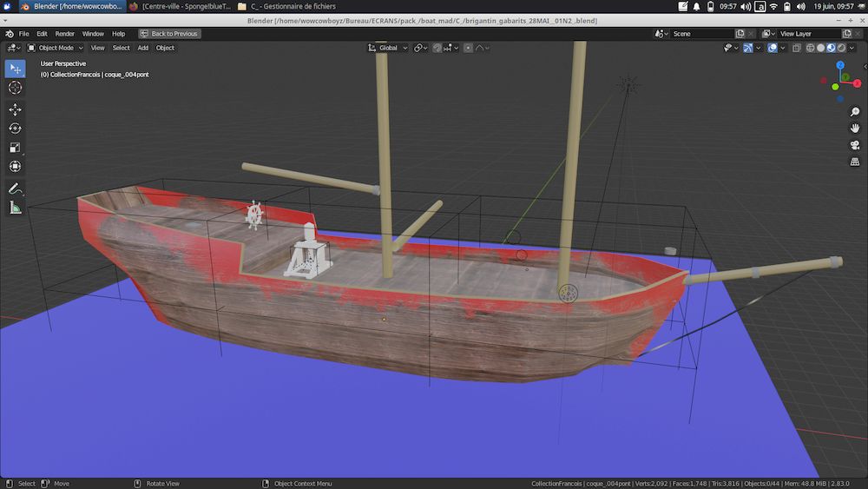The image size is (868, 489).
Task: Activate the Rotate tool
Action: 15,129
